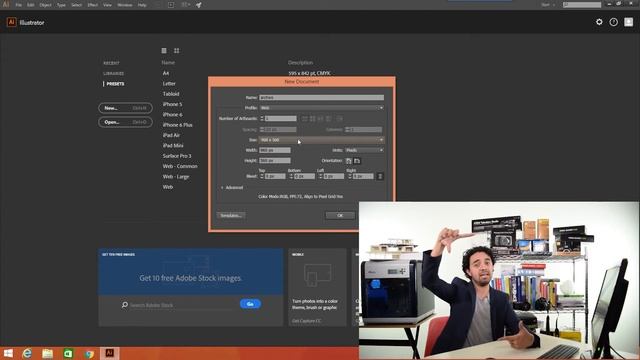Click the Number of Artboards field
This screenshot has height=360, width=640.
[x=280, y=118]
